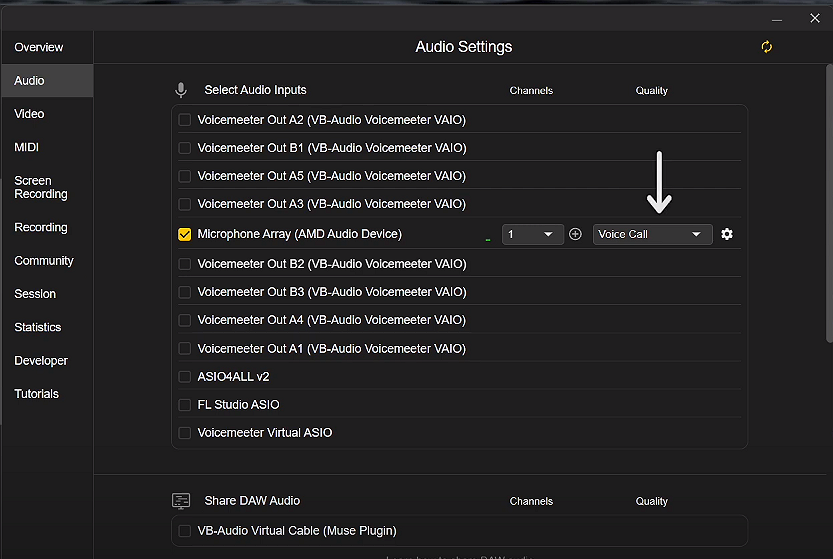Enable Voicemeeter Out B2 checkbox
The image size is (833, 559).
coord(184,264)
